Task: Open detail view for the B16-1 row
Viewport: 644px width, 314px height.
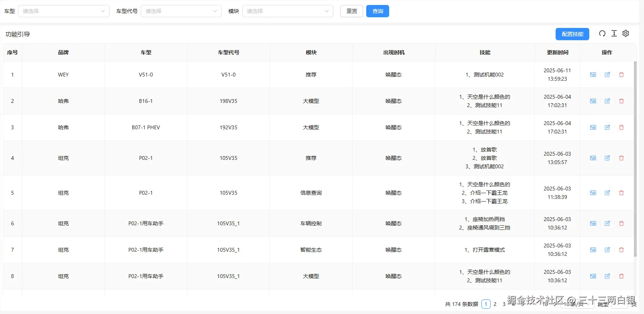Action: point(593,101)
